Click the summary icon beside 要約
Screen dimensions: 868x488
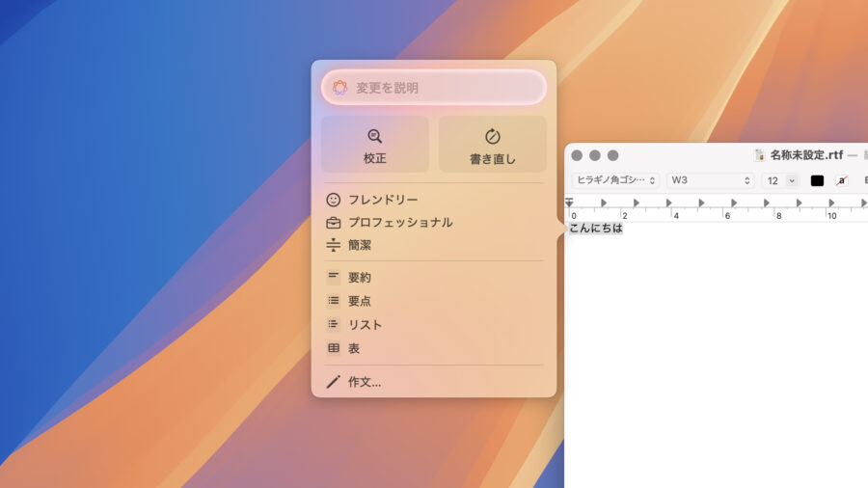click(334, 276)
